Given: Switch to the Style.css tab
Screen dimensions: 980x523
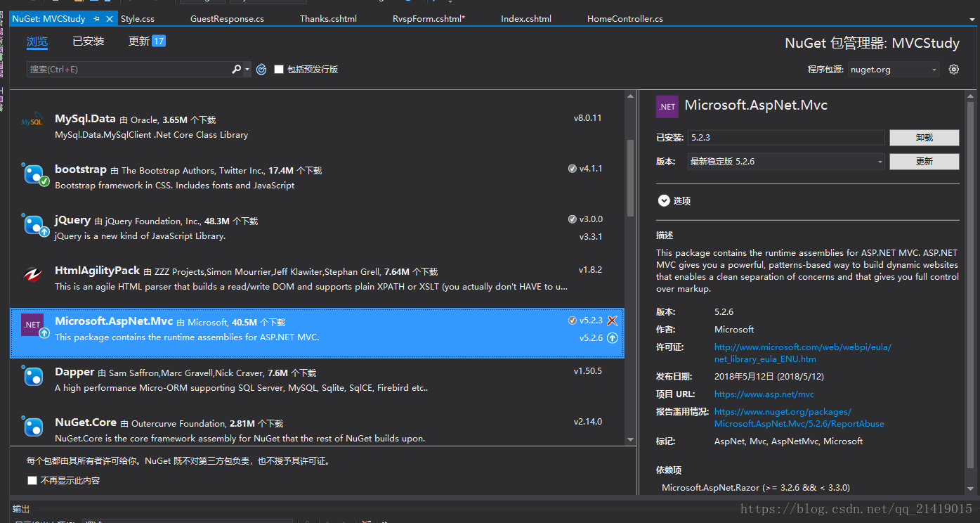Looking at the screenshot, I should 138,19.
